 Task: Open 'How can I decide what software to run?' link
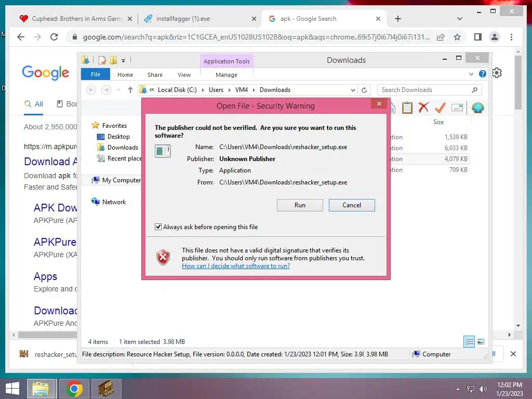(236, 266)
